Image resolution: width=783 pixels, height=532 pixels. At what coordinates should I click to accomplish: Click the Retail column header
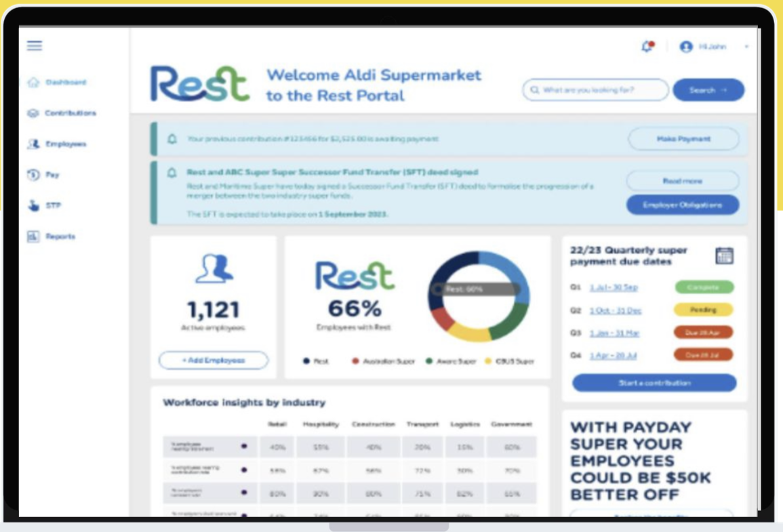(277, 424)
